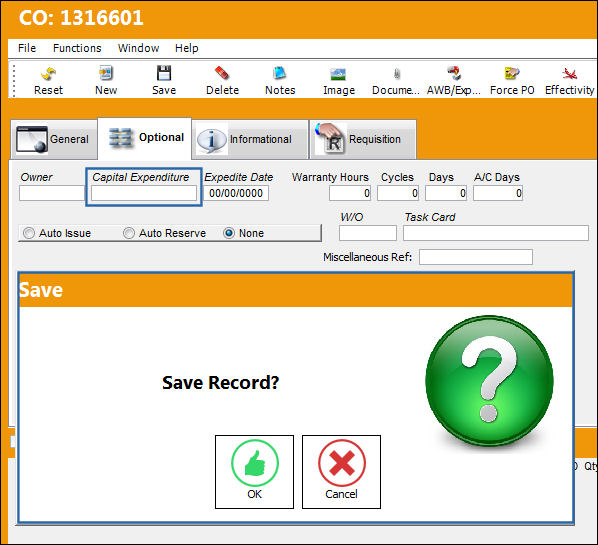
Task: Open Effectivity airplane icon
Action: pyautogui.click(x=569, y=73)
